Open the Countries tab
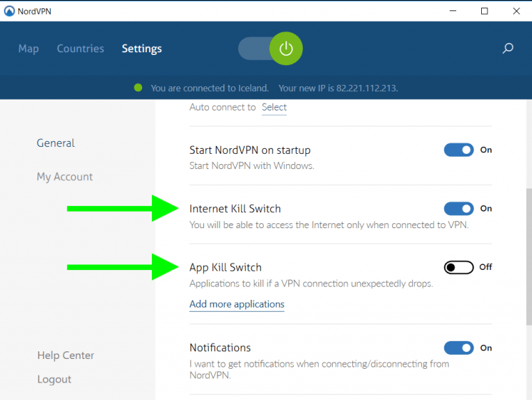Viewport: 532px width, 400px height. pos(80,49)
